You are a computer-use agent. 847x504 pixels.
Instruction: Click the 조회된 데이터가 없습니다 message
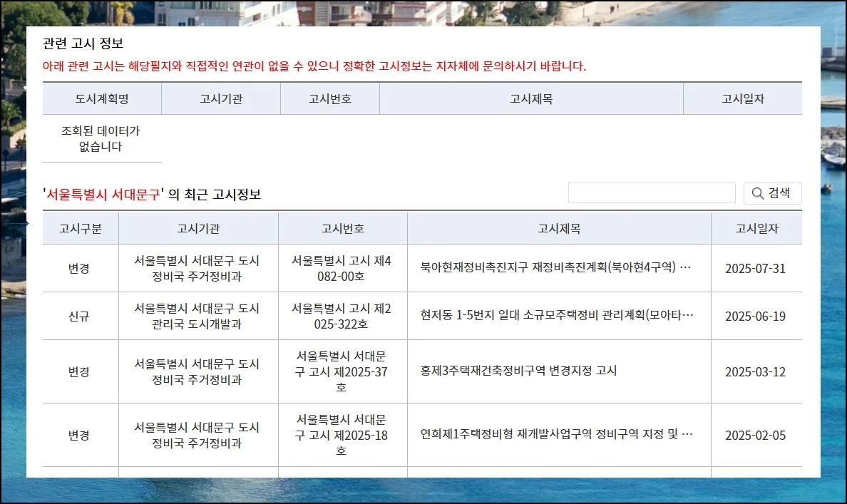tap(101, 139)
